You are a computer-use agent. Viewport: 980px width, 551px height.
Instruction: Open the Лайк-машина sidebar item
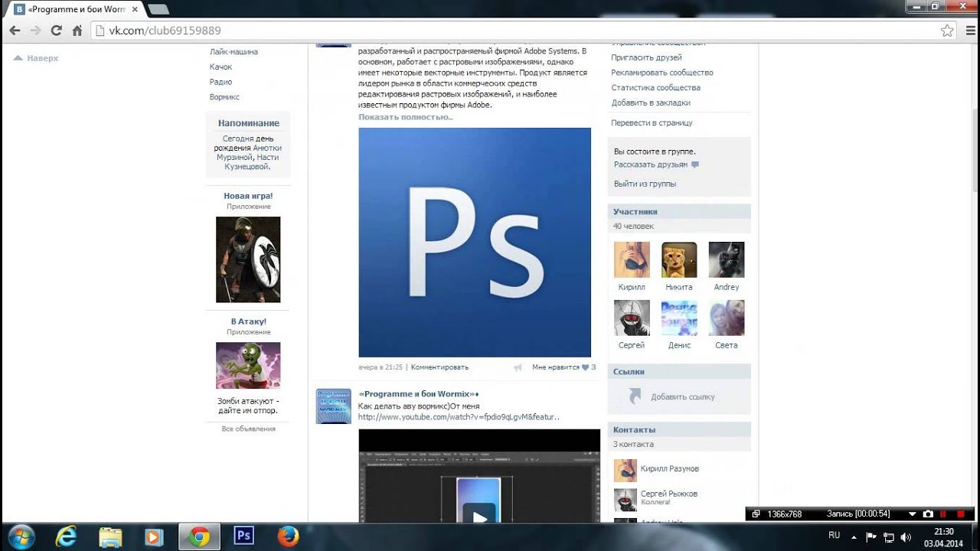[x=234, y=52]
